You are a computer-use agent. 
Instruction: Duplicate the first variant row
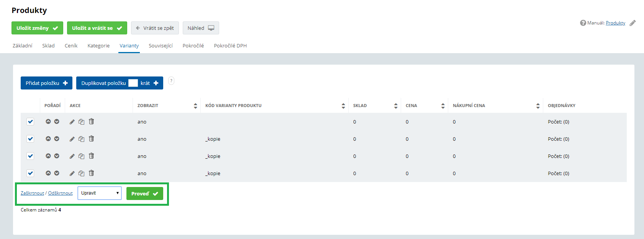tap(81, 122)
